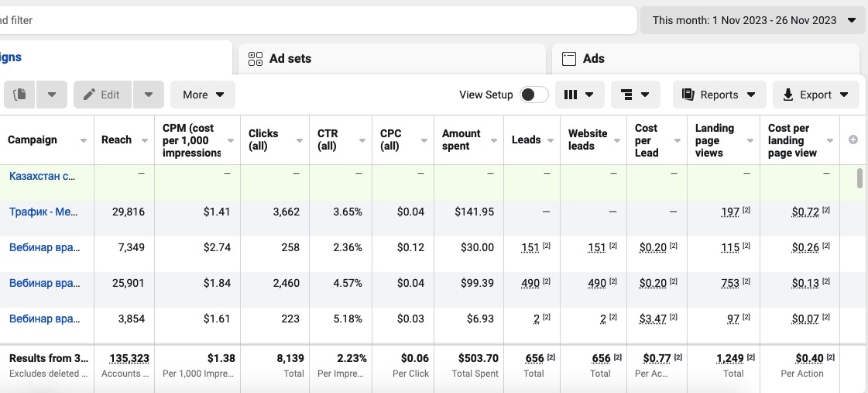
Task: Open the Казахстан campaign link
Action: [43, 176]
